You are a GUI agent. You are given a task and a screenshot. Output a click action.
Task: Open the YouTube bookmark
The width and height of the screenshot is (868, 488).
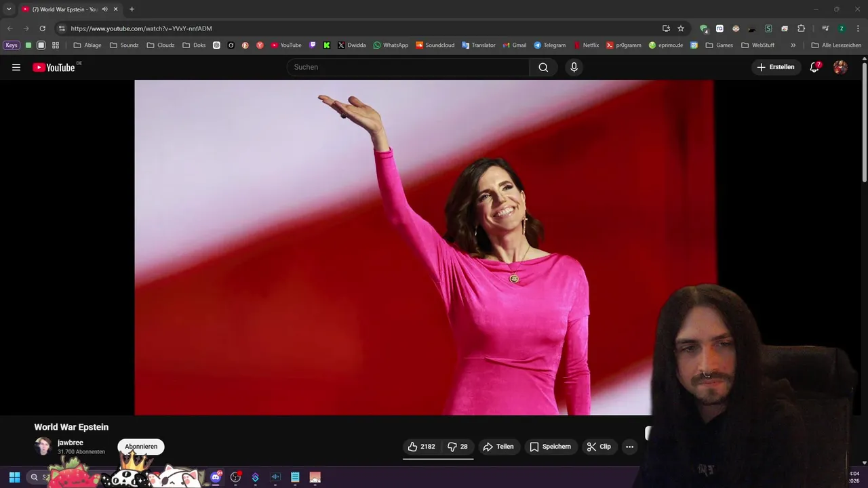click(x=286, y=45)
